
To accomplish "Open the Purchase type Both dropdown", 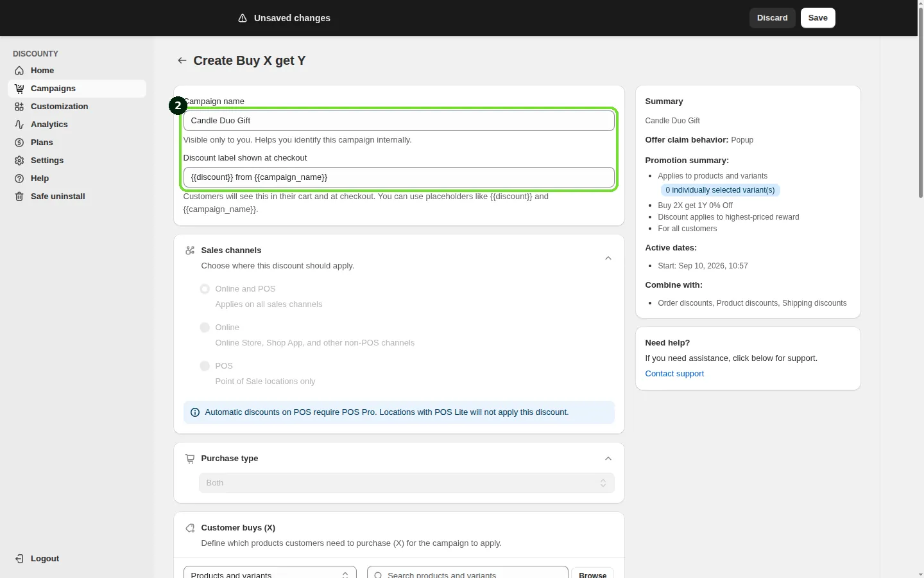I will point(407,483).
